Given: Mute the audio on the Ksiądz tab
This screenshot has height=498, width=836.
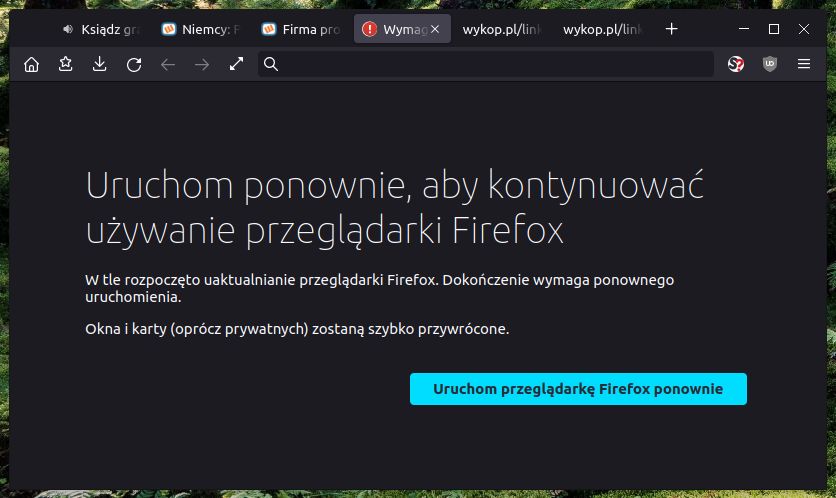Looking at the screenshot, I should point(68,29).
